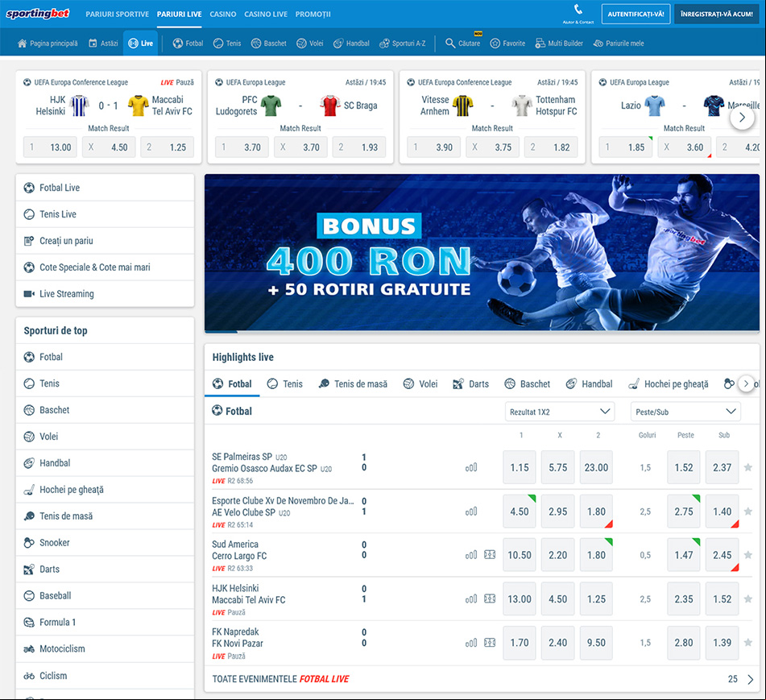Open statistics icon for SE Palmeiras SP match
The image size is (766, 700).
pyautogui.click(x=471, y=467)
